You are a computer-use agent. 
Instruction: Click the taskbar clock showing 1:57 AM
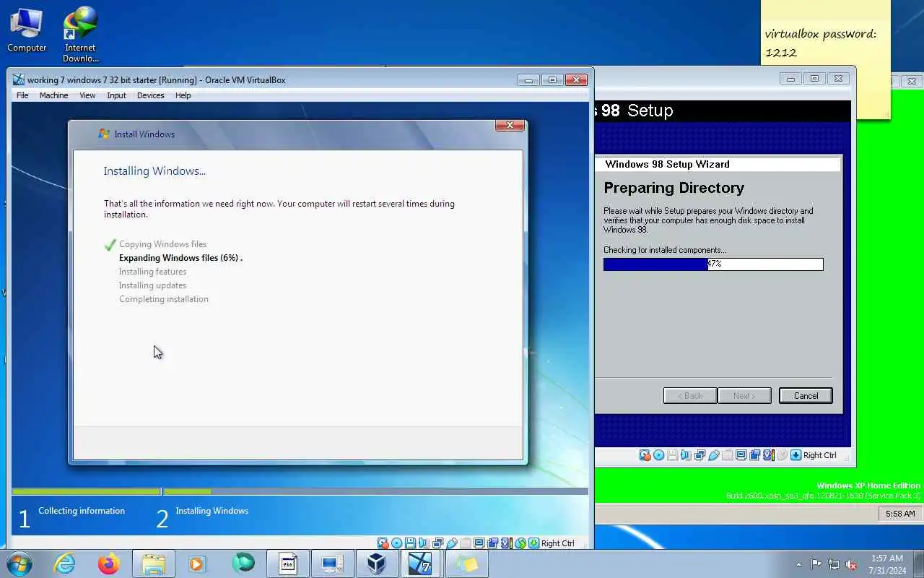pyautogui.click(x=887, y=564)
